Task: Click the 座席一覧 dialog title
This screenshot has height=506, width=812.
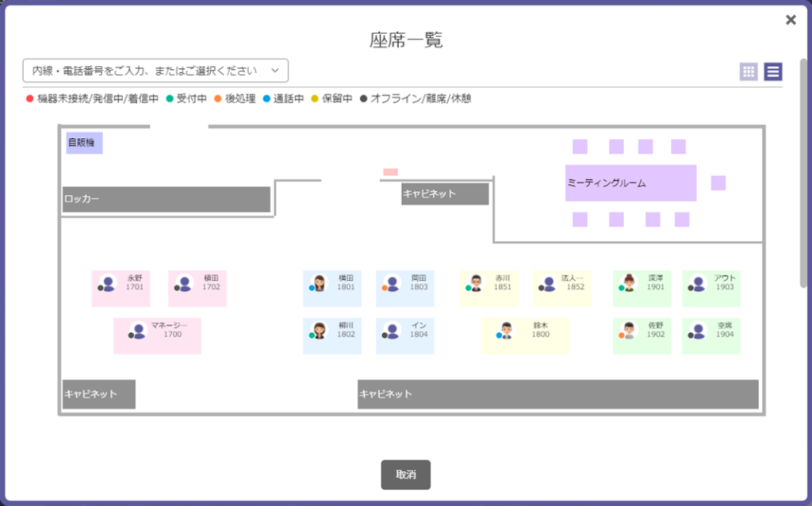Action: pos(406,40)
